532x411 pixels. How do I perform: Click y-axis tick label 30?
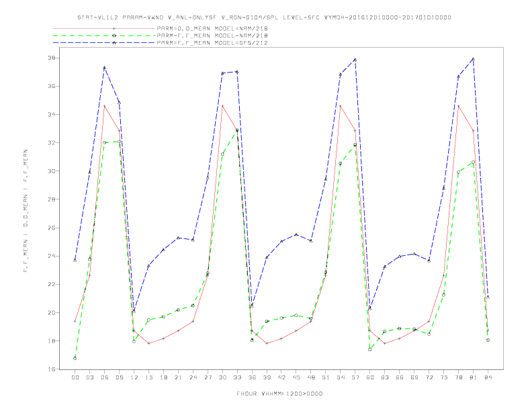click(x=51, y=171)
